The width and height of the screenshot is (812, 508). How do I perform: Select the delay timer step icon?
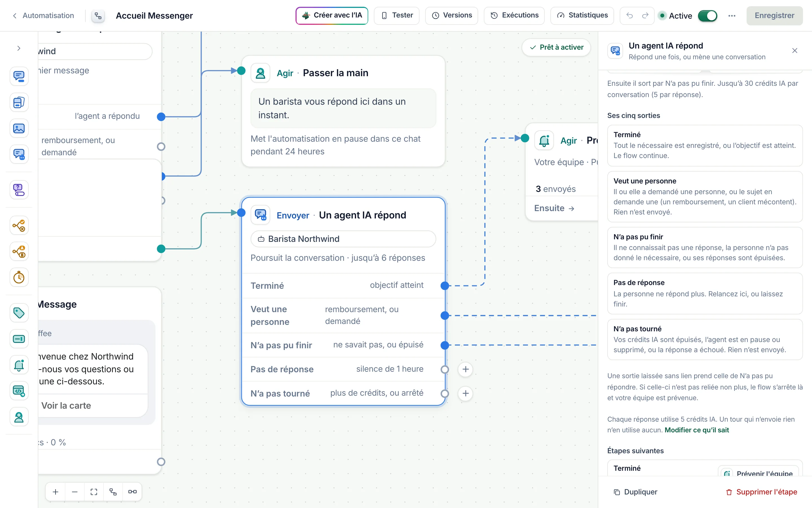(19, 277)
